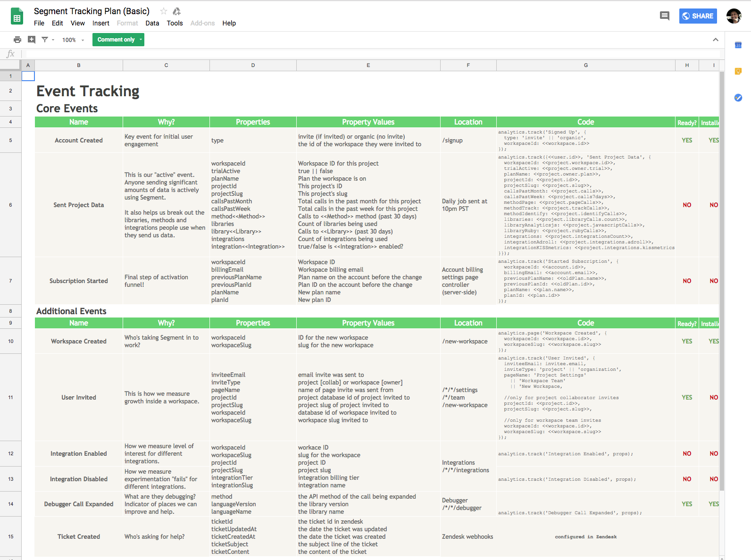
Task: Select cell A1
Action: (x=28, y=76)
